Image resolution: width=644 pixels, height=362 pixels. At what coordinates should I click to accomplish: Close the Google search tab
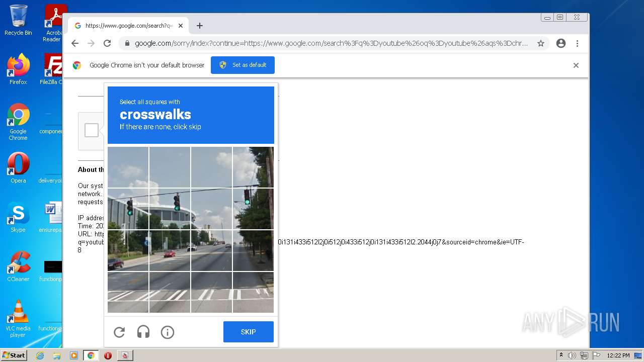(180, 26)
